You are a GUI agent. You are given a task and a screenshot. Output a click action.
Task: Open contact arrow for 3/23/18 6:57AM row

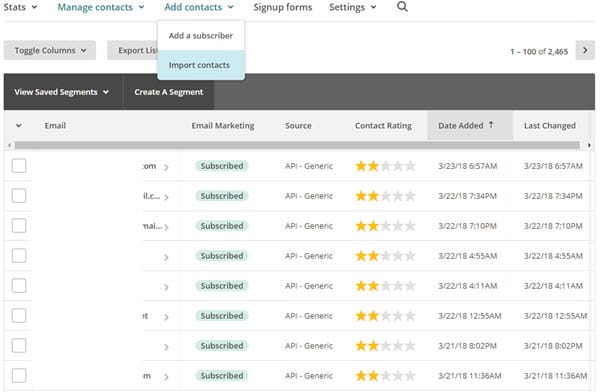(166, 167)
